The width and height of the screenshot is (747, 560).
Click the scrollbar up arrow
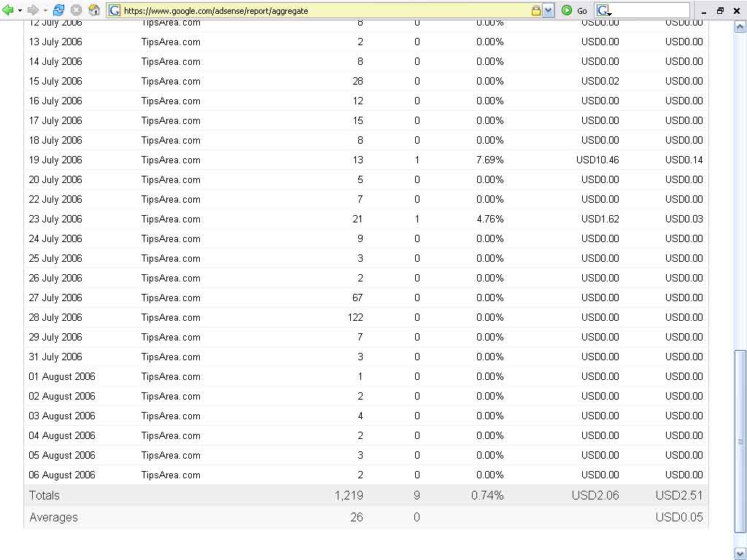740,27
